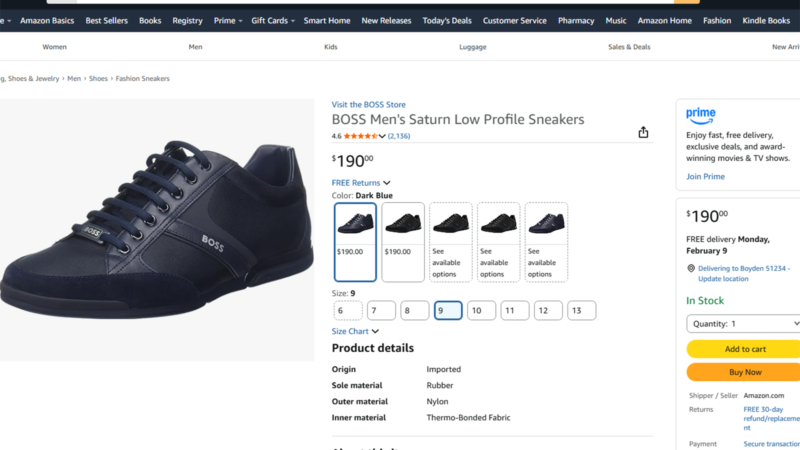This screenshot has height=450, width=800.
Task: Click the delivery location pin icon
Action: click(691, 268)
